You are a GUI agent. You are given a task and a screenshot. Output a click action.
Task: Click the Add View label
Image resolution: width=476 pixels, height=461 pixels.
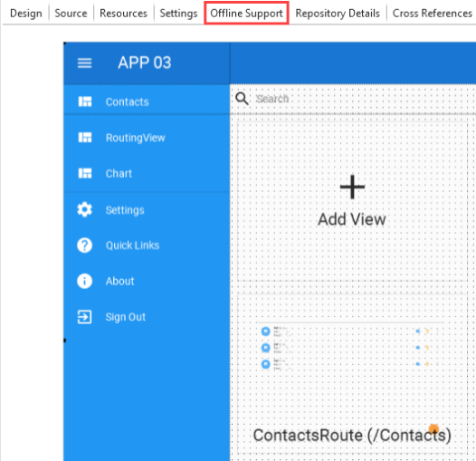(351, 219)
